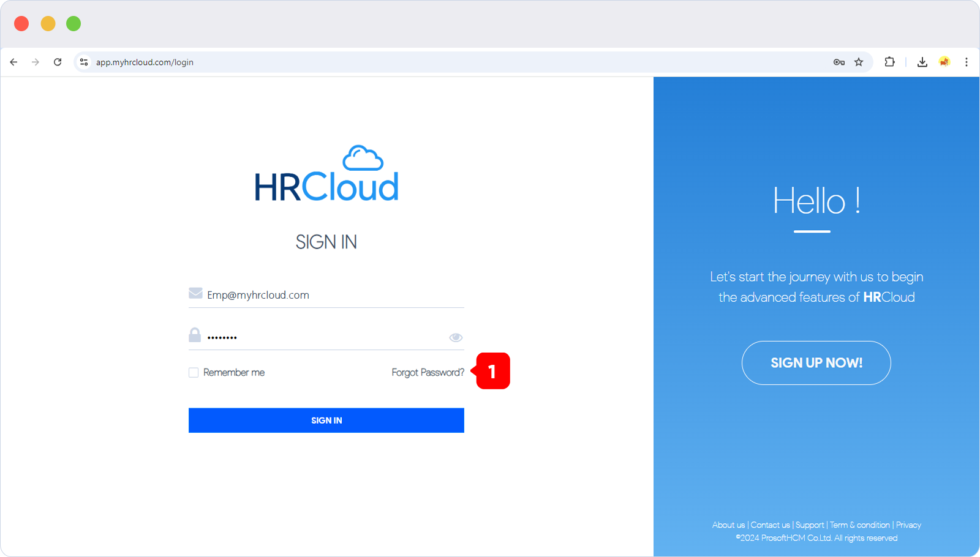The width and height of the screenshot is (980, 557).
Task: Click the browser forward arrow
Action: pyautogui.click(x=36, y=62)
